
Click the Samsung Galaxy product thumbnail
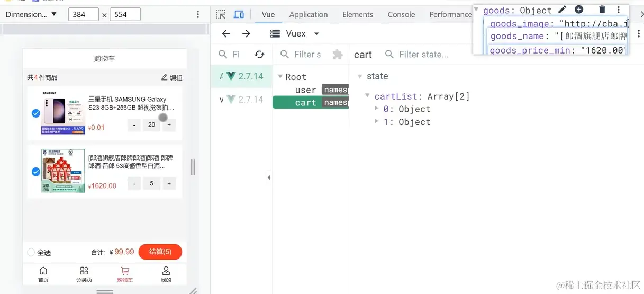63,112
